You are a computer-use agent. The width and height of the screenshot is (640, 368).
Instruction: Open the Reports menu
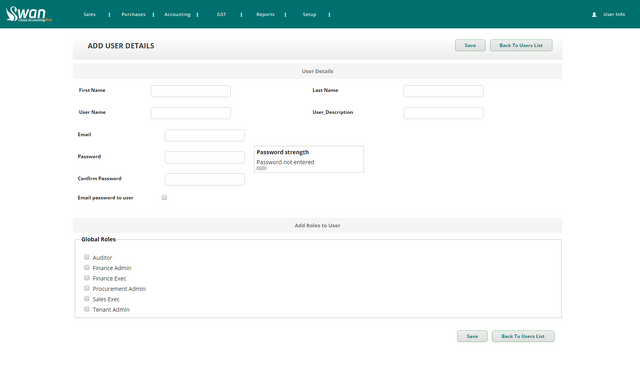coord(265,14)
